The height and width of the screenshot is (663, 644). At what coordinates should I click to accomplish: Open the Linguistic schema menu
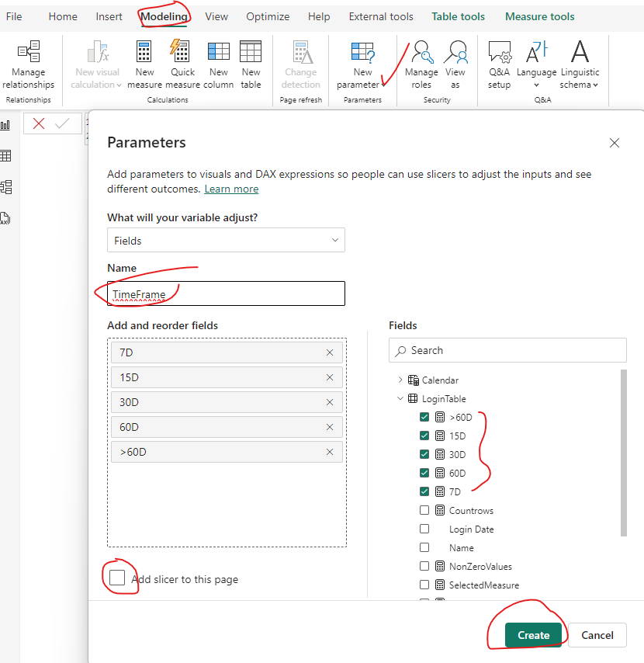point(580,64)
